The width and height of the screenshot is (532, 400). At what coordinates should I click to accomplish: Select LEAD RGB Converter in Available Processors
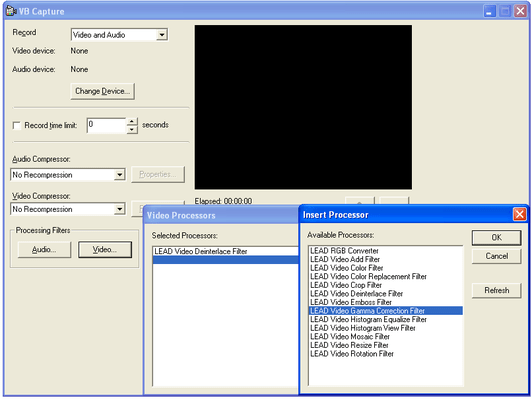(x=385, y=251)
